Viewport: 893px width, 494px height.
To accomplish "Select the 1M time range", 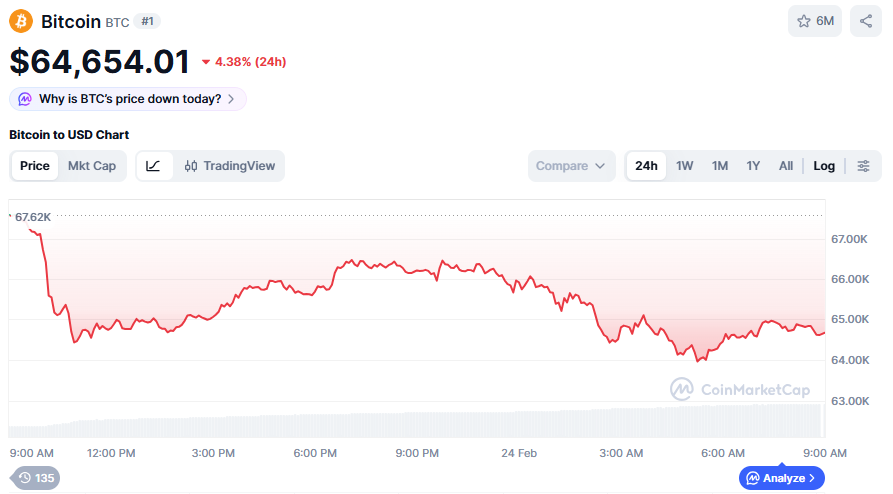I will click(720, 166).
